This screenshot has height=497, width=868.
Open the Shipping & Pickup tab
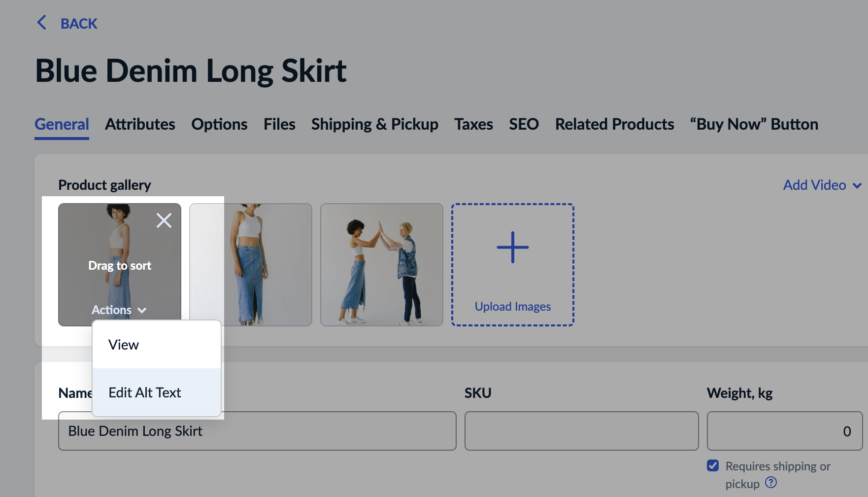(374, 124)
